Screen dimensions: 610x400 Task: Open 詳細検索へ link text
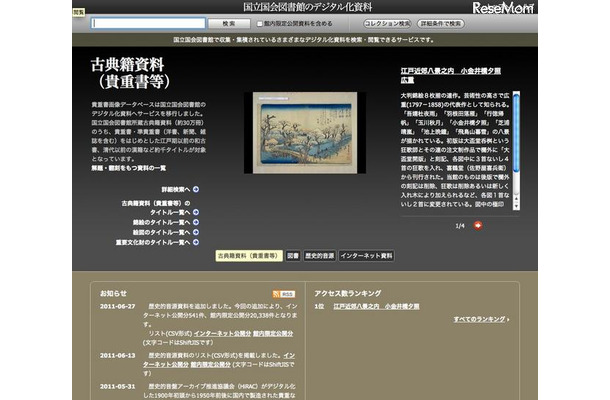pyautogui.click(x=176, y=189)
